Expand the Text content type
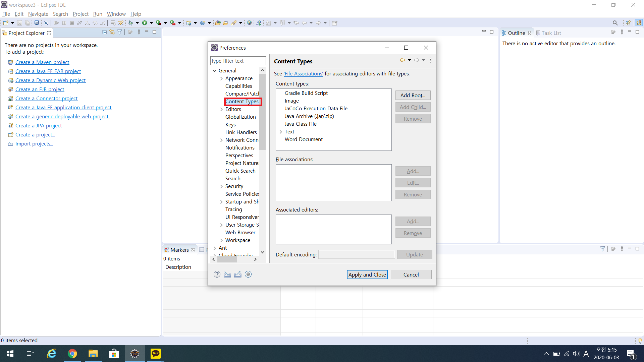Screen dimensions: 644x362 click(x=281, y=132)
